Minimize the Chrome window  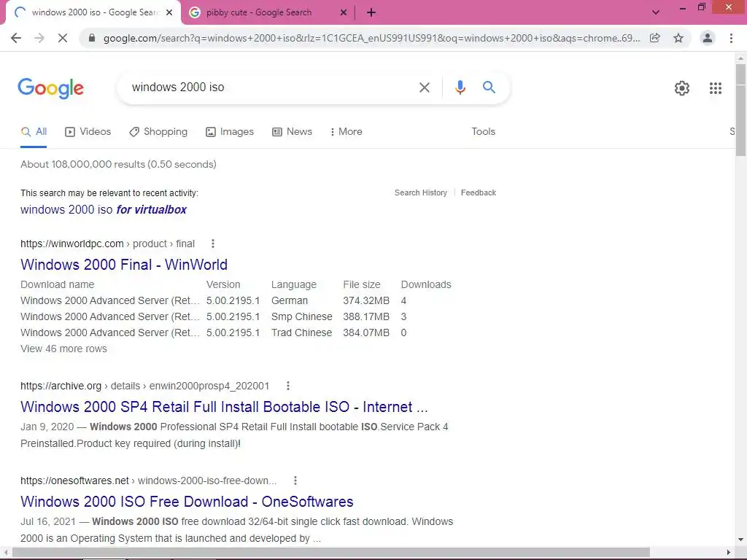click(682, 7)
